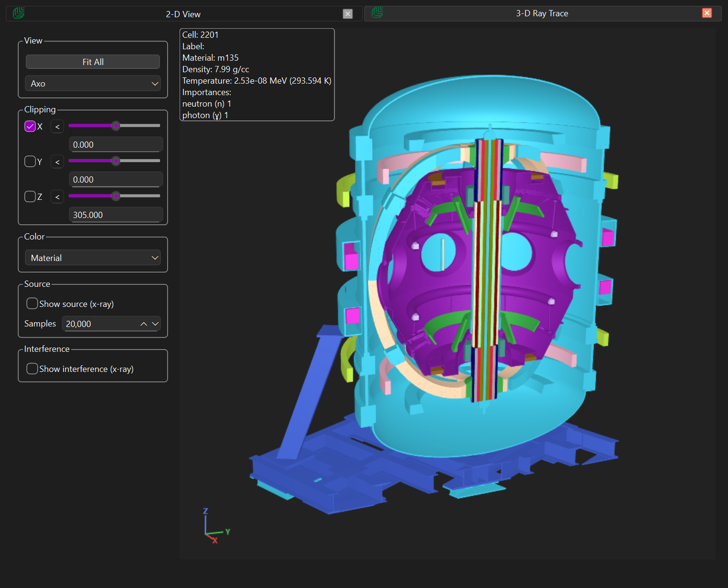Click the Cell: 2201 text
This screenshot has height=588, width=728.
tap(200, 35)
